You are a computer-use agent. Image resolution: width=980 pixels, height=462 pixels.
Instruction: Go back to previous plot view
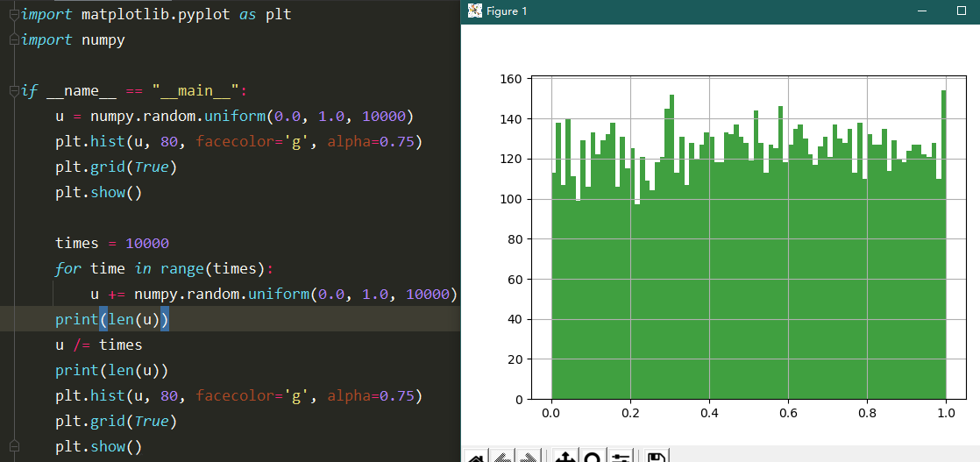503,457
